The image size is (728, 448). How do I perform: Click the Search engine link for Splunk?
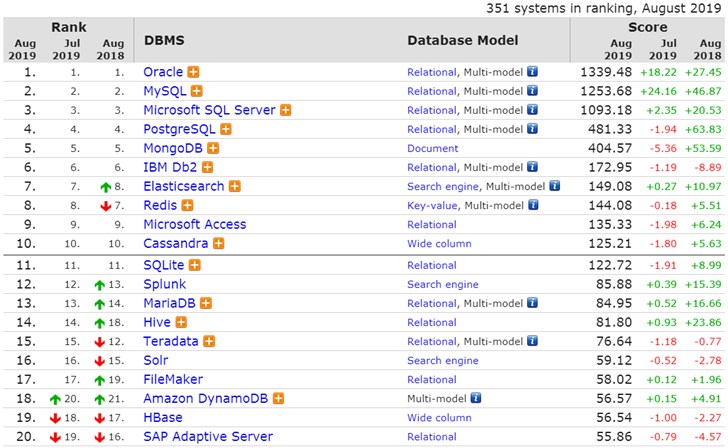(x=443, y=284)
